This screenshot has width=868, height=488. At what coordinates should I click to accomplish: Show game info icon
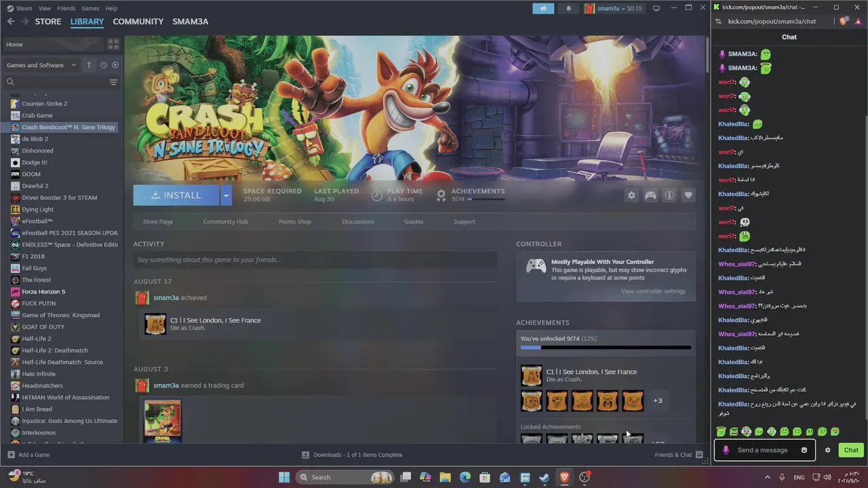coord(669,195)
